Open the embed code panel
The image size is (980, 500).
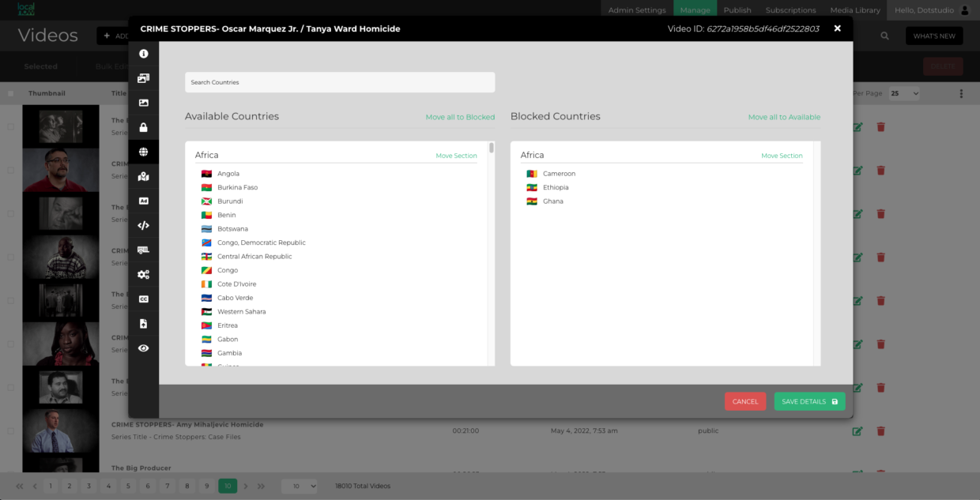[143, 225]
